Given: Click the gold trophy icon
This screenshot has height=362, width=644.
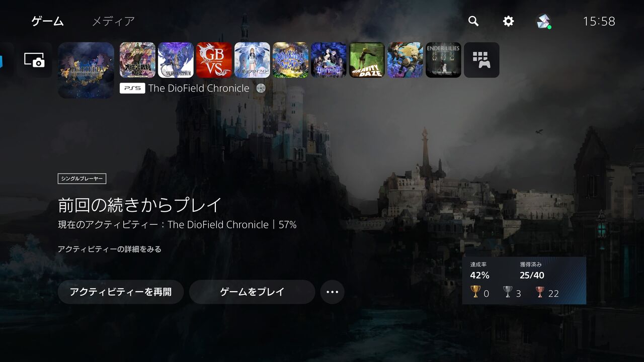Looking at the screenshot, I should pyautogui.click(x=475, y=292).
